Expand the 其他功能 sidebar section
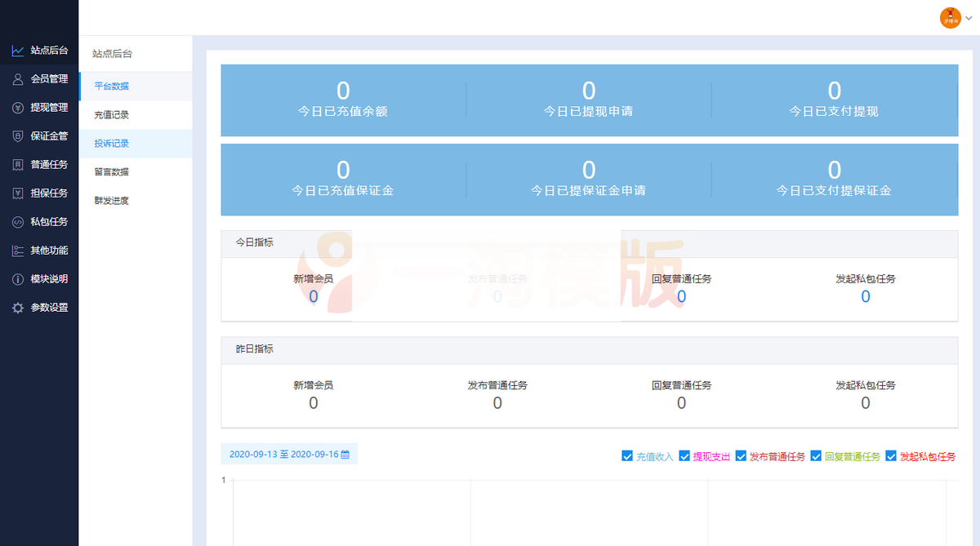Screen dimensions: 980x546 click(39, 250)
